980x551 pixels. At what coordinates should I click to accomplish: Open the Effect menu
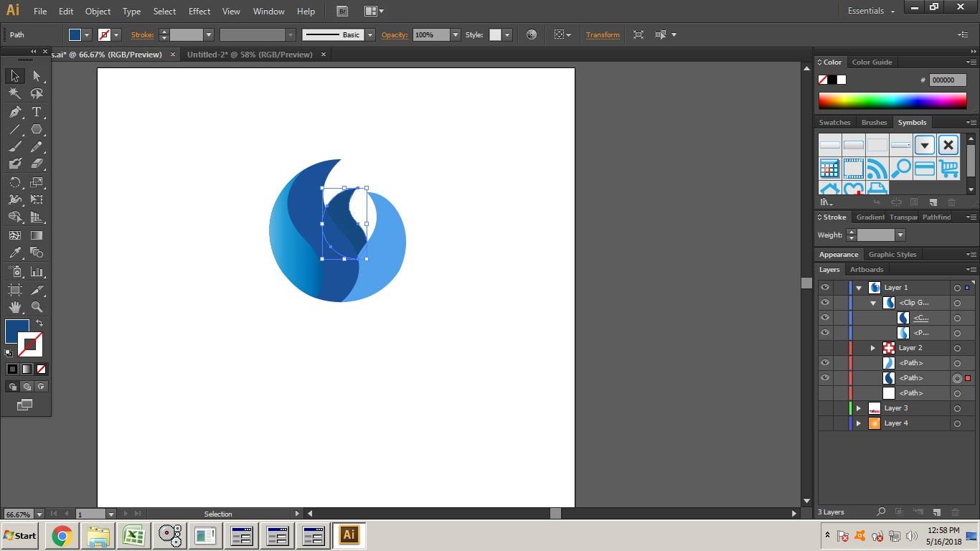(x=199, y=11)
